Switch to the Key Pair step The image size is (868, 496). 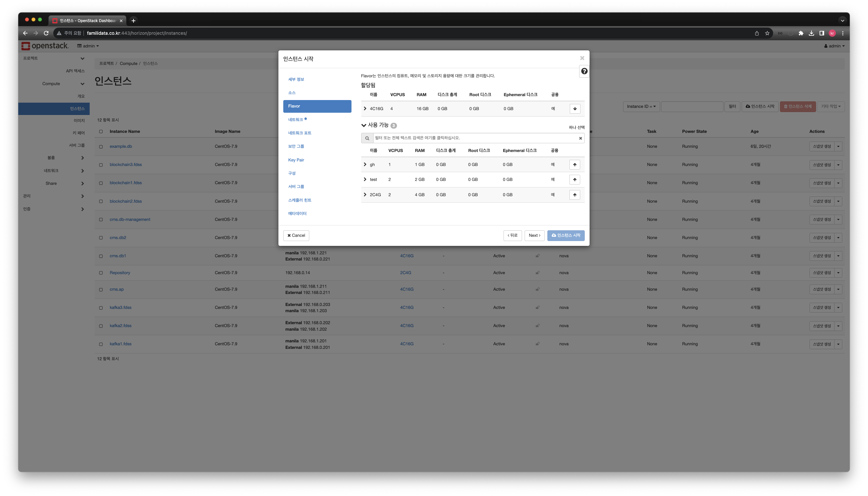click(x=296, y=160)
